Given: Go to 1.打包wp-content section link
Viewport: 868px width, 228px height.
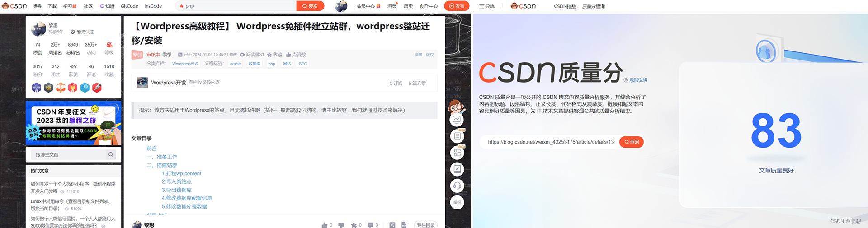Looking at the screenshot, I should click(x=182, y=173).
